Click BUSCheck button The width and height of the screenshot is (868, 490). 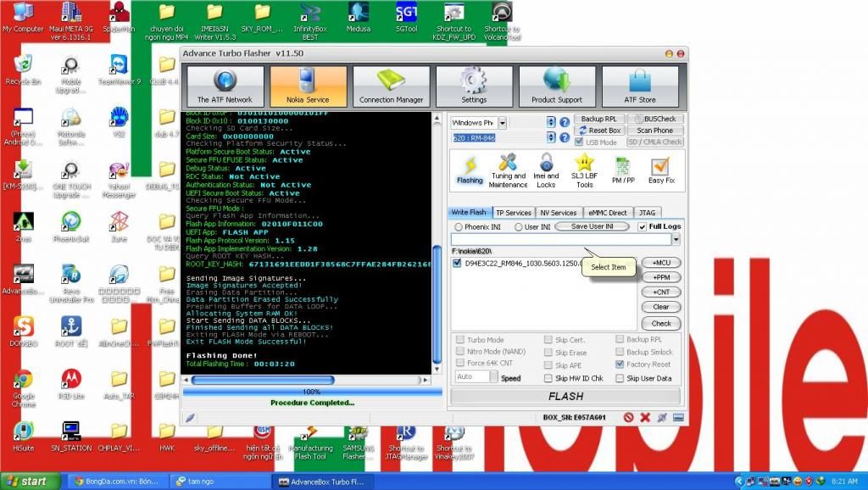(655, 119)
